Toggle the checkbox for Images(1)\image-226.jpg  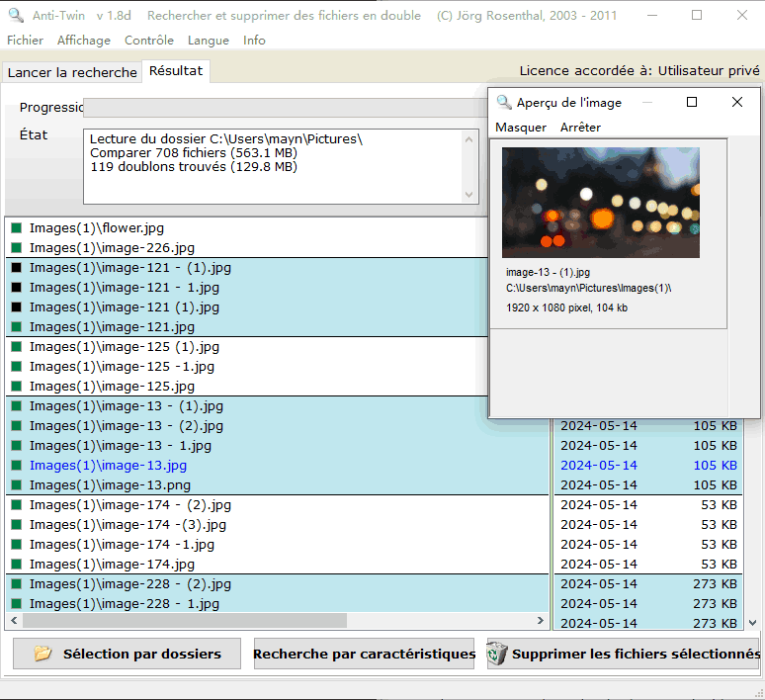(17, 247)
